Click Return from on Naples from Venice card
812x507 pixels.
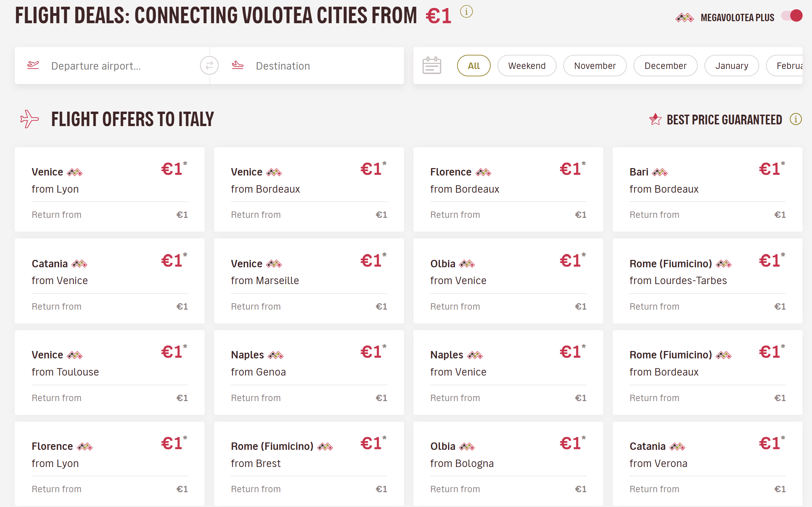455,398
